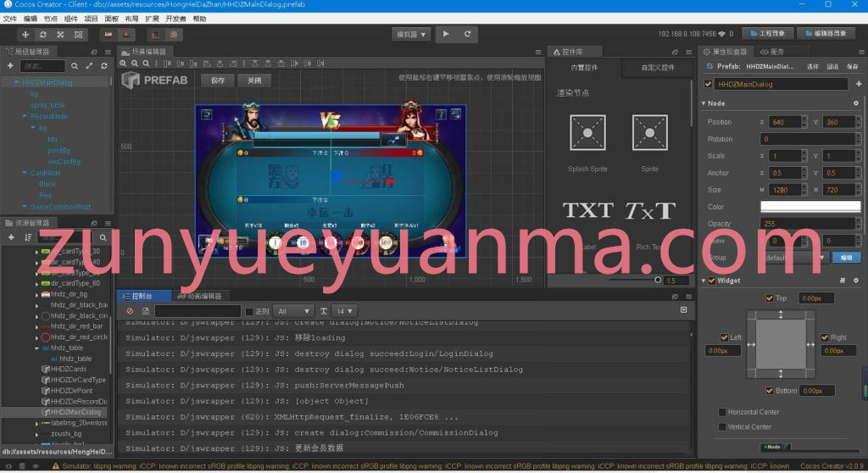
Task: Click the prefab 保存 (Save) button
Action: click(x=218, y=81)
